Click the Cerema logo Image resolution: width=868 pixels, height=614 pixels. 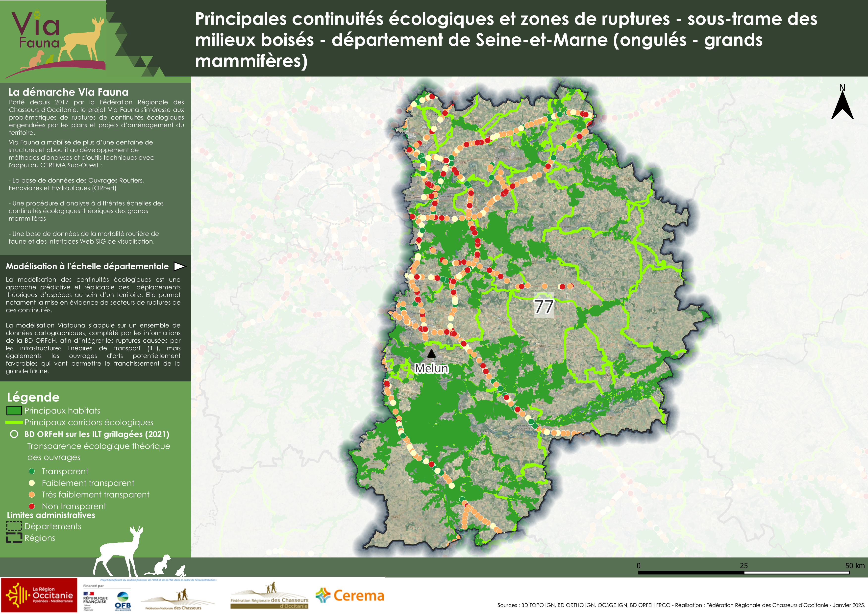pos(350,596)
